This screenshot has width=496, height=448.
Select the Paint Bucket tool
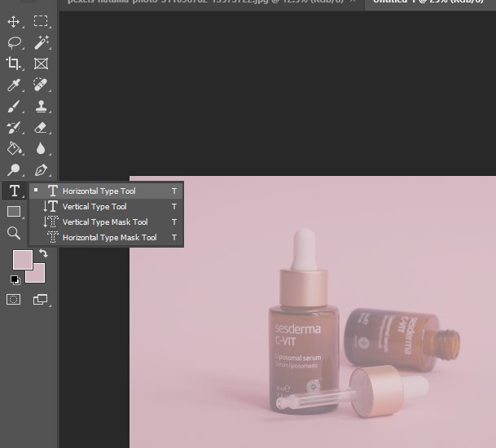(14, 149)
